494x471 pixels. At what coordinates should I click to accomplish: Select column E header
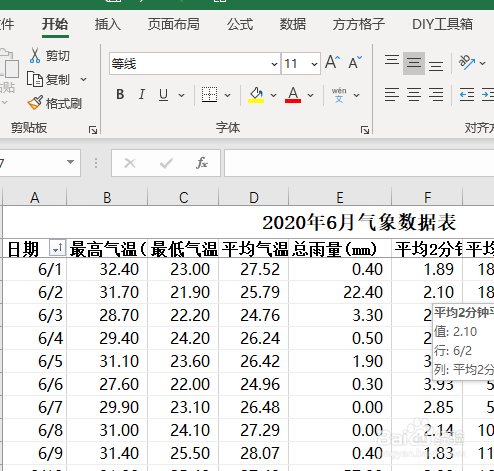click(x=340, y=197)
